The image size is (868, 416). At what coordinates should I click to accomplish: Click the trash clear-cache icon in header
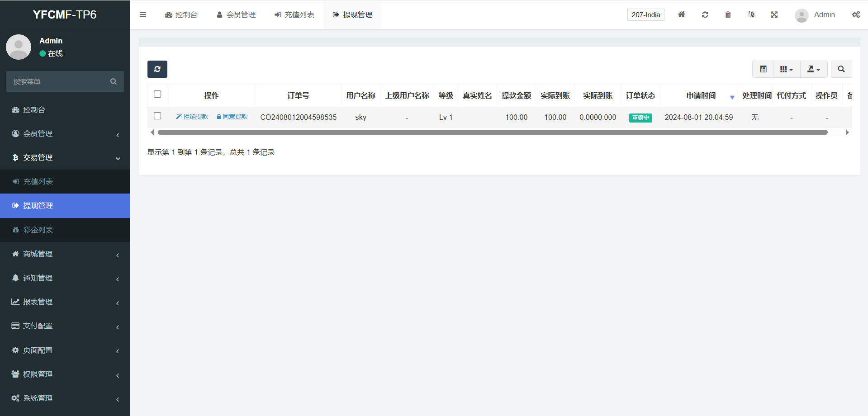[x=728, y=15]
